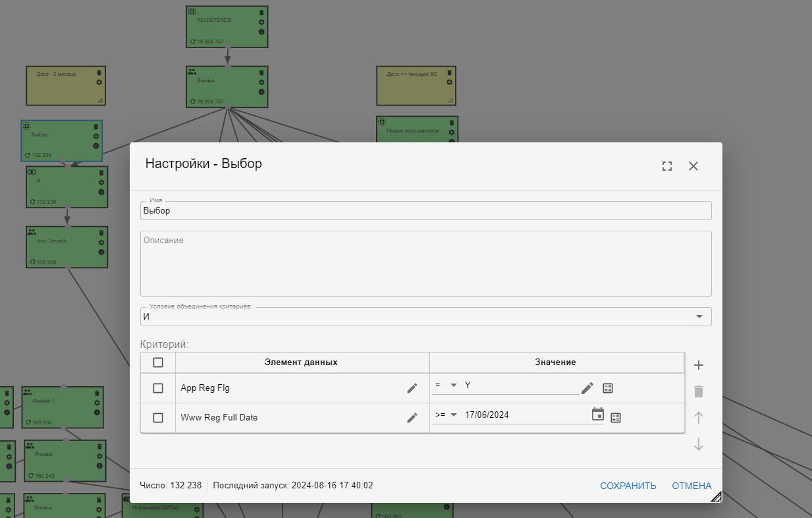Expand the criteria join condition dropdown
Viewport: 812px width, 518px height.
(699, 316)
